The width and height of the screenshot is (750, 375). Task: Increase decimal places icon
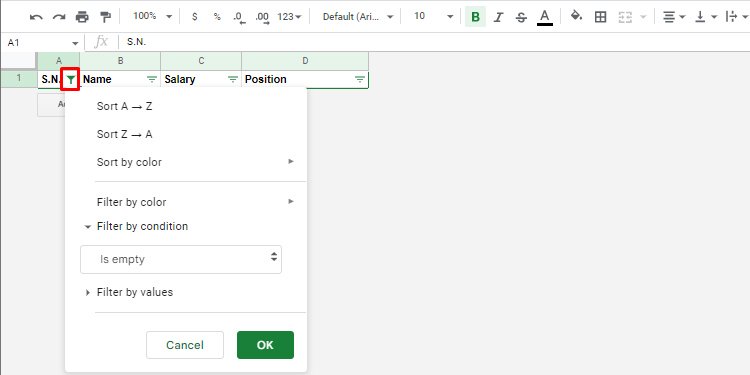tap(262, 17)
